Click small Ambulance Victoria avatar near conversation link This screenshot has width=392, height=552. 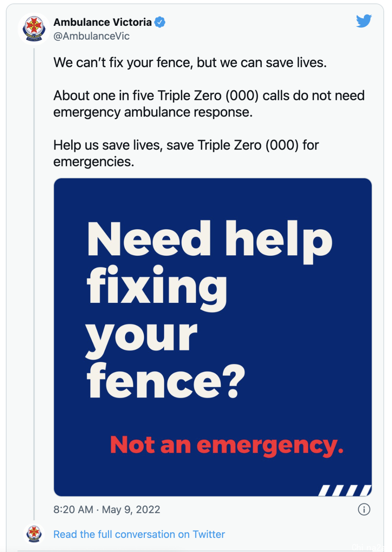[34, 534]
